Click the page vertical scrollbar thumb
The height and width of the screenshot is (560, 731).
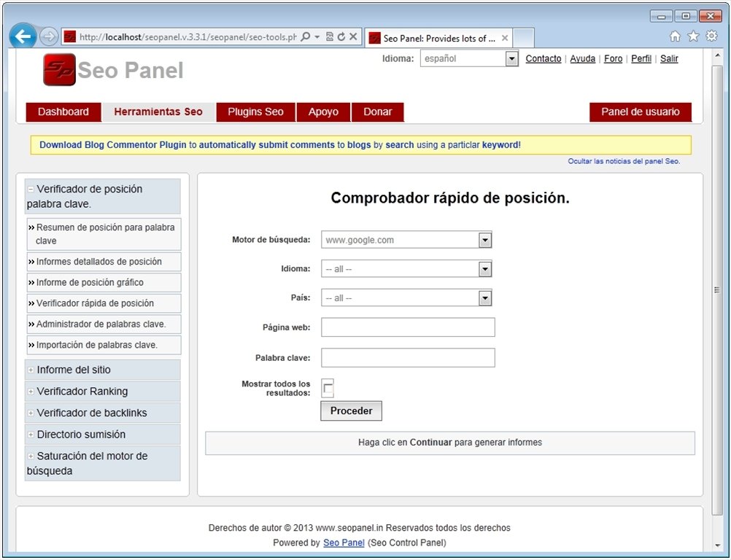click(x=717, y=289)
